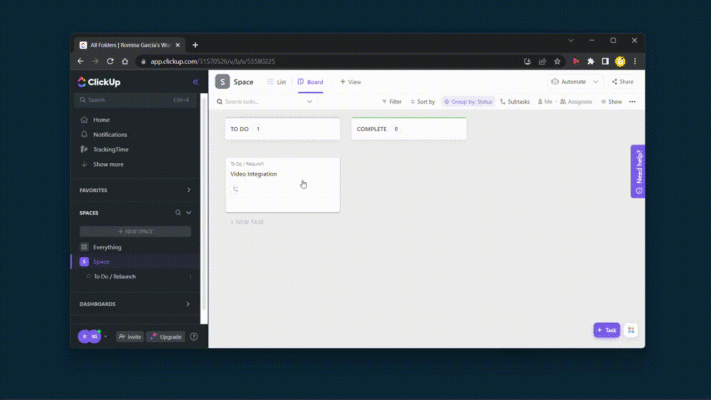This screenshot has width=711, height=400.
Task: Click the TO DO column header
Action: tap(282, 129)
